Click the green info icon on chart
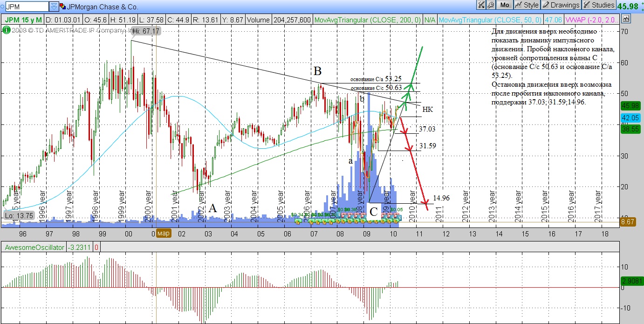The height and width of the screenshot is (324, 644). [x=6, y=30]
